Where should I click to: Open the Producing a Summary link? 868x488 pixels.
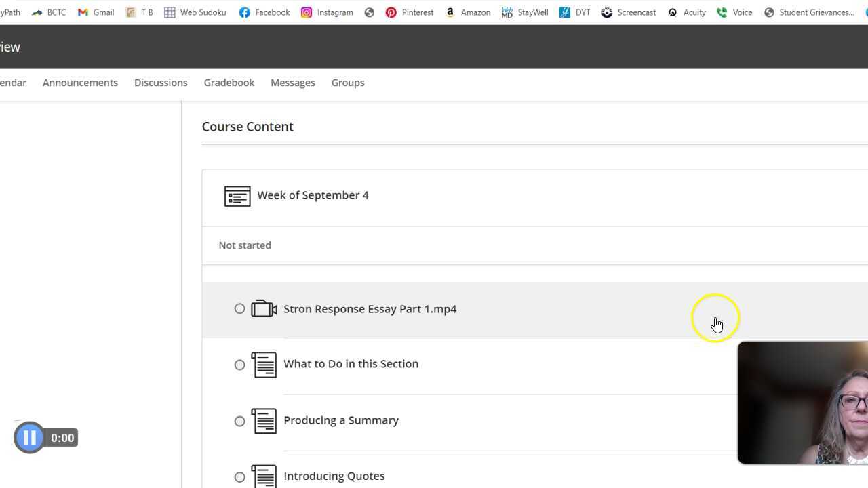pyautogui.click(x=341, y=420)
